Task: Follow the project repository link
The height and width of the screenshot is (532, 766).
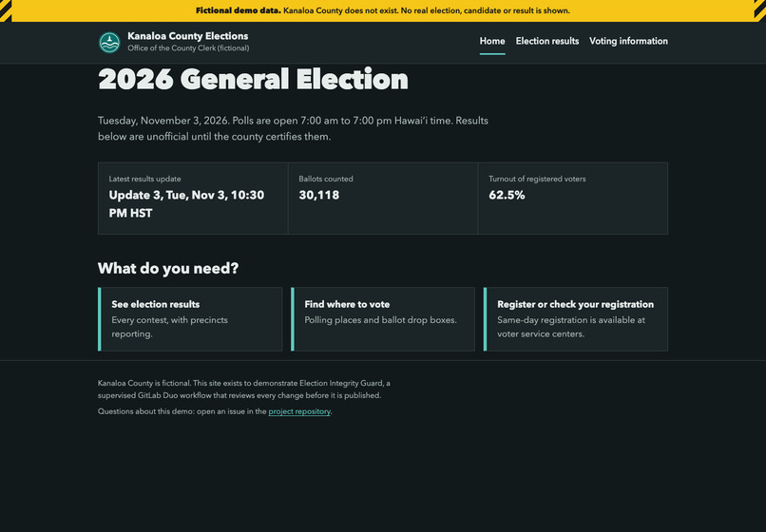Action: click(299, 411)
